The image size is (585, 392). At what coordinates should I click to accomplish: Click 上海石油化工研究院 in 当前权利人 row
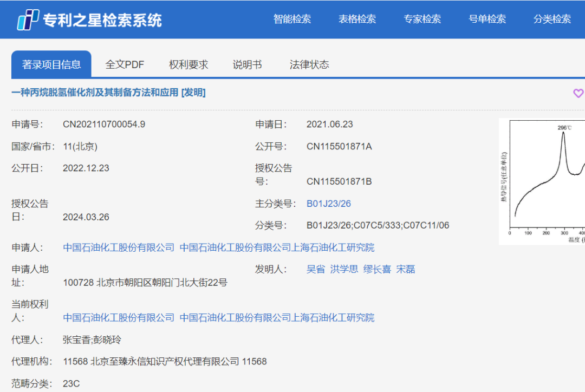[277, 318]
